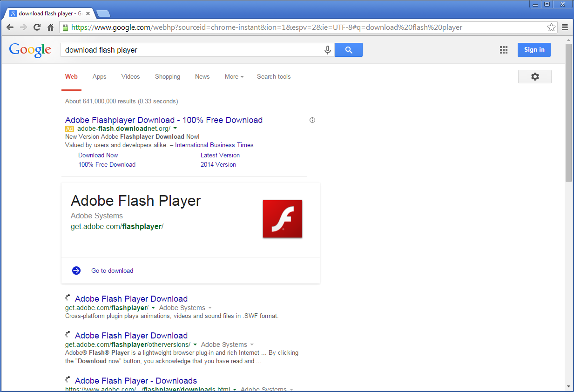This screenshot has height=392, width=574.
Task: Open Adobe Flash Player - Downloads result
Action: [136, 381]
